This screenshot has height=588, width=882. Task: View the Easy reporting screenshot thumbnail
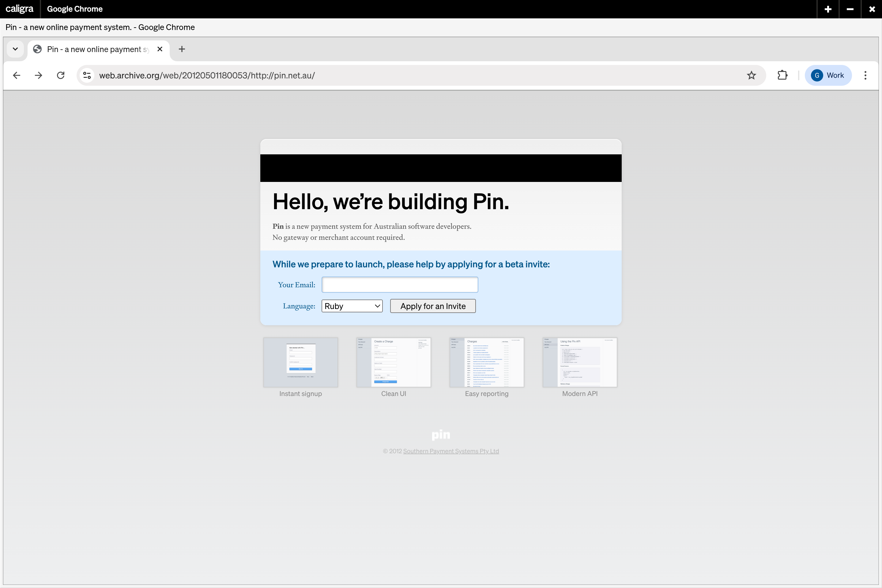point(486,362)
